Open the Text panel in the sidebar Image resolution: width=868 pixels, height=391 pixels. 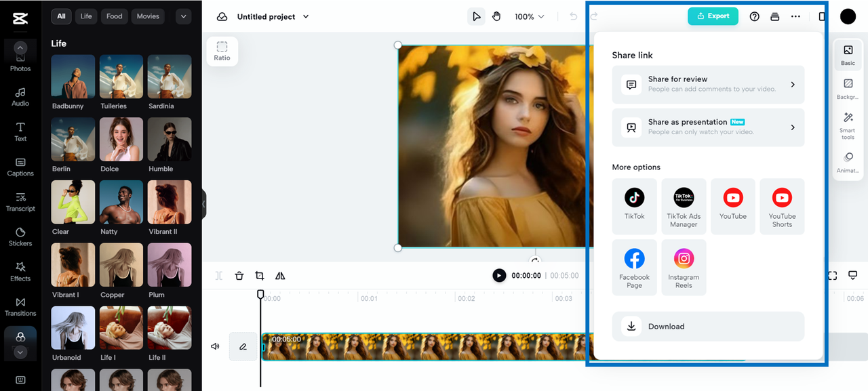[x=20, y=132]
